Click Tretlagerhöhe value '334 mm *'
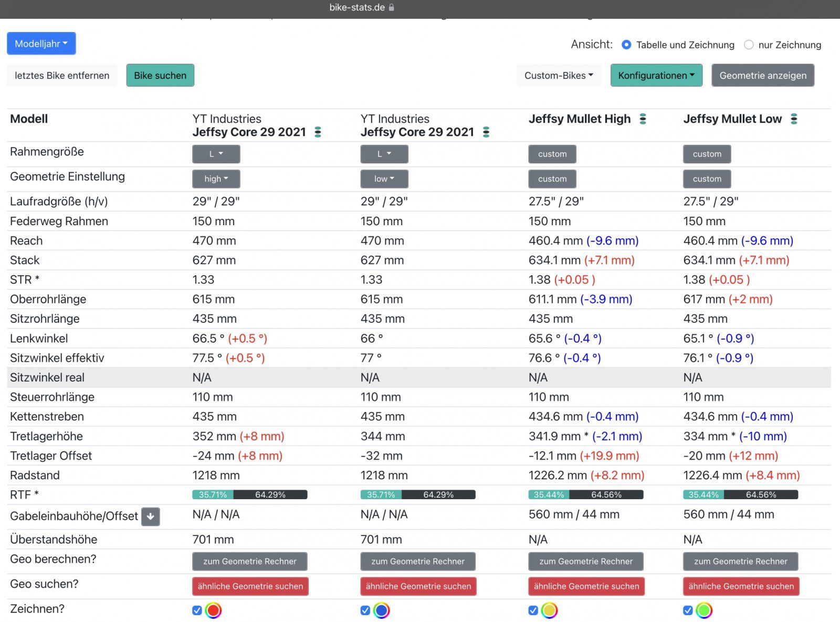The height and width of the screenshot is (622, 840). pos(709,436)
